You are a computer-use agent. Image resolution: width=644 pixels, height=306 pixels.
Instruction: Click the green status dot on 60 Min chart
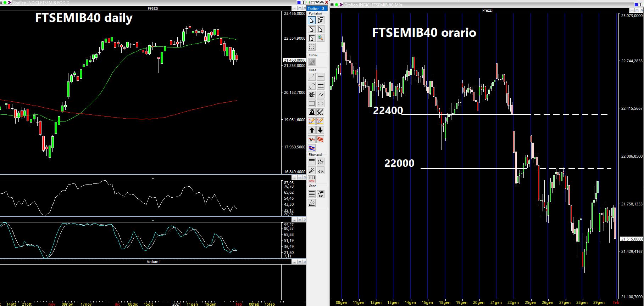click(x=336, y=5)
